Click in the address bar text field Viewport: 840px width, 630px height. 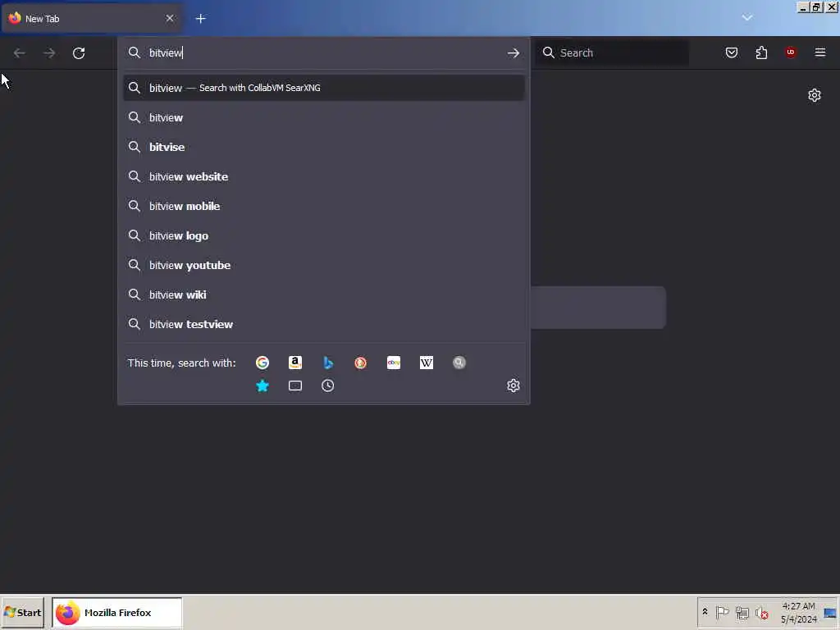[x=324, y=52]
